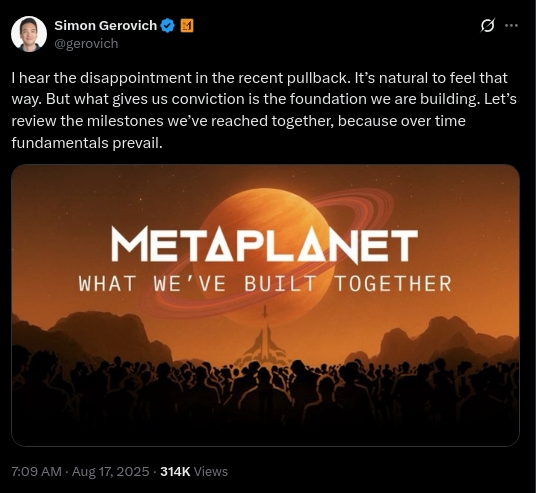Click the WHAT WE'VE BUILT TOGETHER subtitle
This screenshot has height=493, width=536.
[265, 284]
